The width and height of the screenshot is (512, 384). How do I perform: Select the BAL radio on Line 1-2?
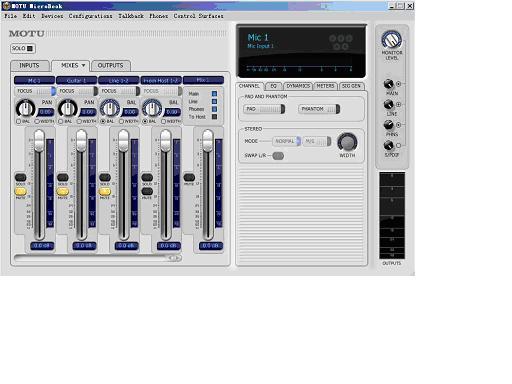(103, 121)
